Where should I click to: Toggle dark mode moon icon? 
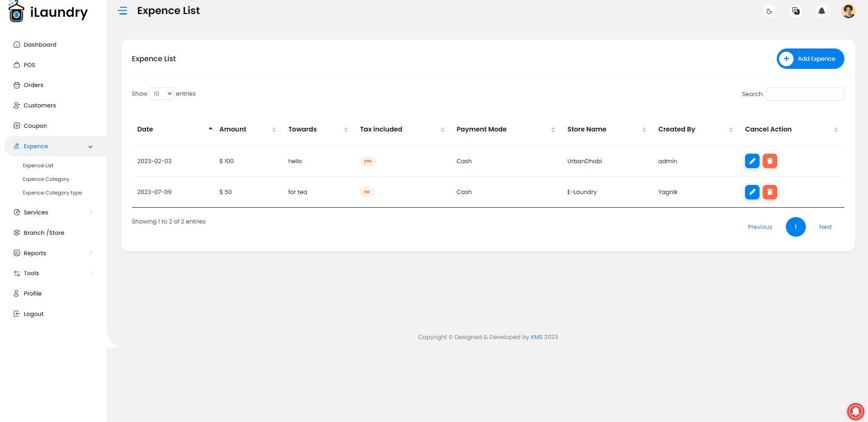(x=769, y=11)
